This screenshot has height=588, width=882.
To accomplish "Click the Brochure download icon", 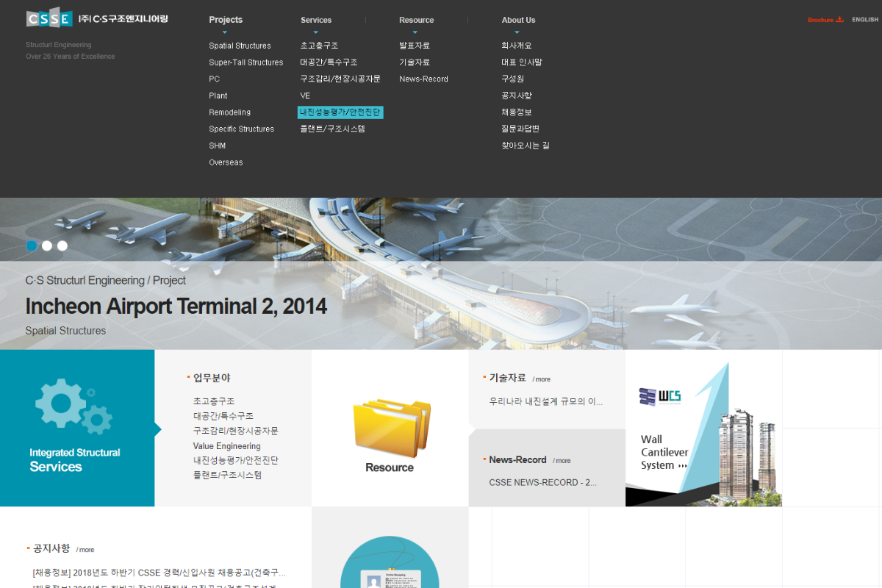I will [x=840, y=20].
